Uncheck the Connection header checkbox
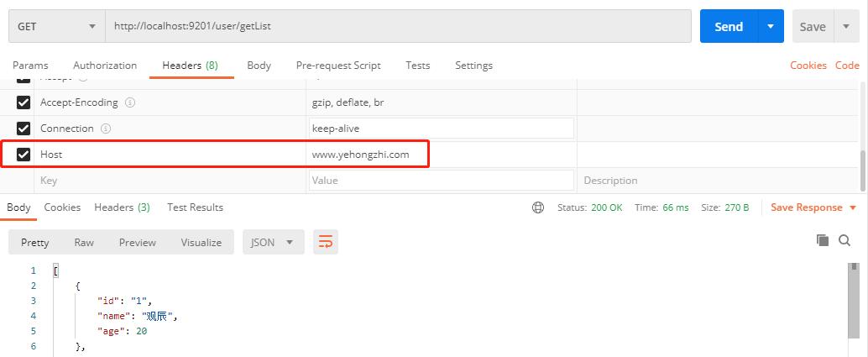The width and height of the screenshot is (868, 357). point(24,129)
